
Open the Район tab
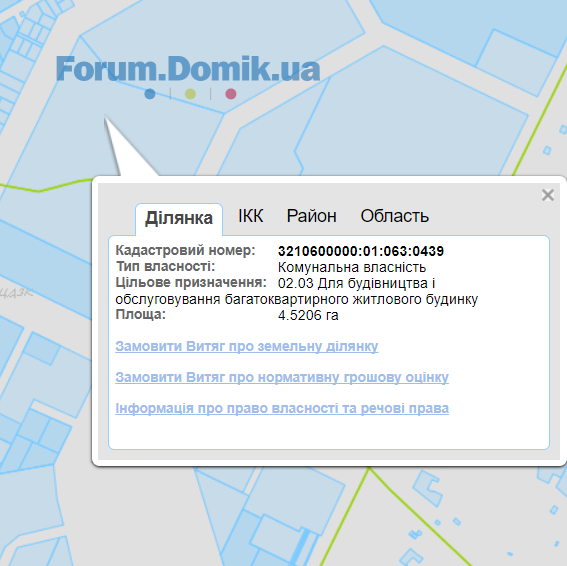[311, 216]
